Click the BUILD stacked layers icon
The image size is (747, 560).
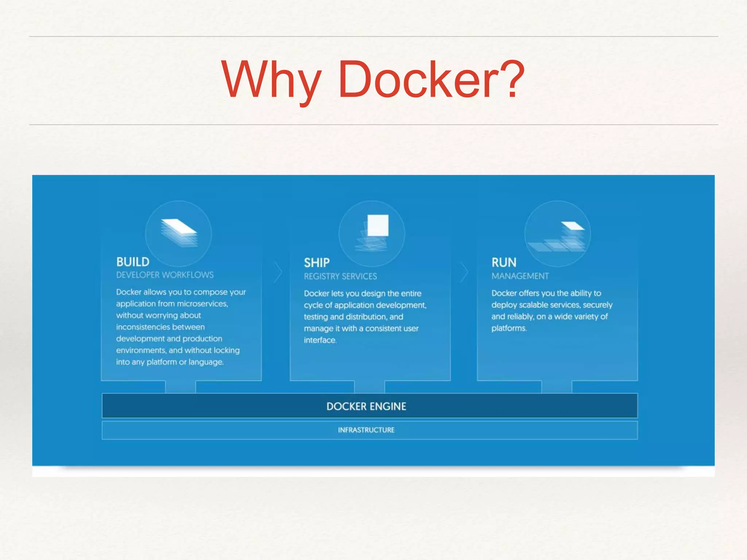click(x=179, y=233)
